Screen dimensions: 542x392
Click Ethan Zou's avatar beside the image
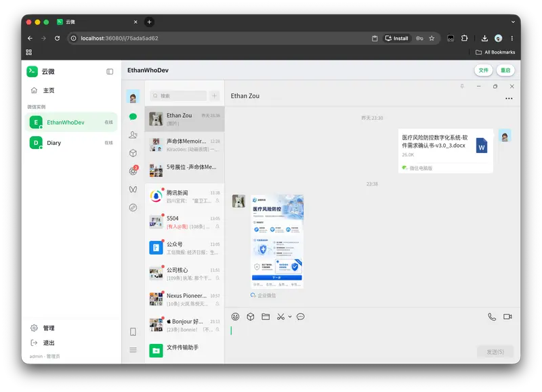pyautogui.click(x=238, y=201)
